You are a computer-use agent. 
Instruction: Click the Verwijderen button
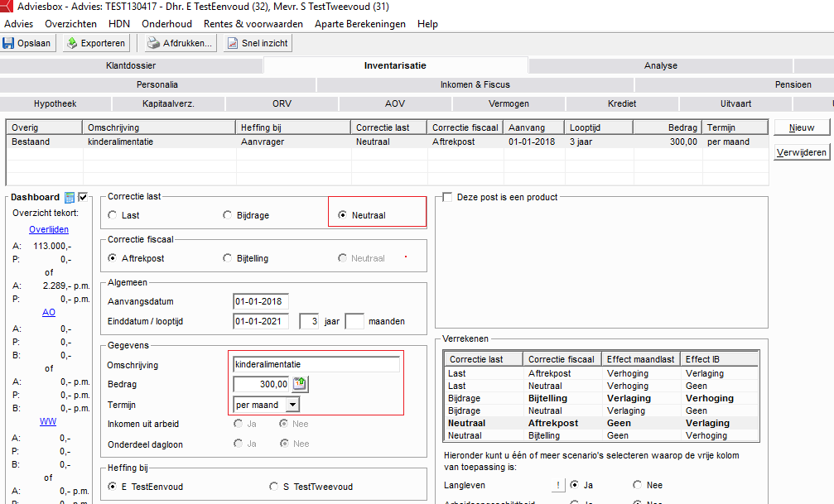click(x=802, y=152)
